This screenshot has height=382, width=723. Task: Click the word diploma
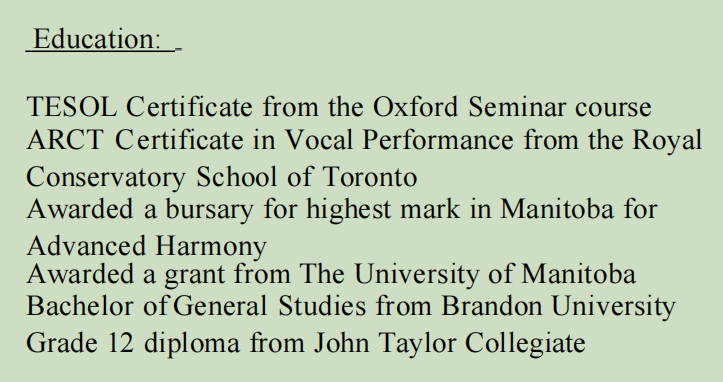(192, 344)
